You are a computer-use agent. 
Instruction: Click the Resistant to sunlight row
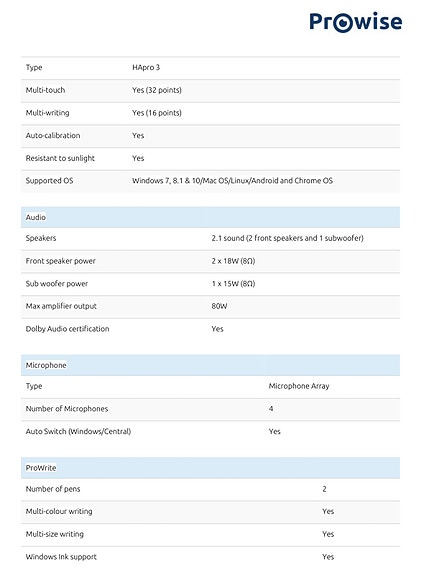210,159
